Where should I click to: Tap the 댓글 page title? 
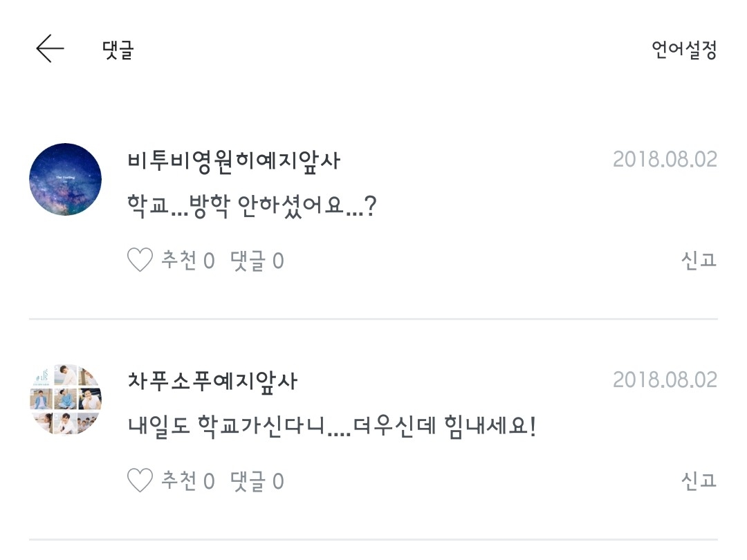click(x=118, y=50)
